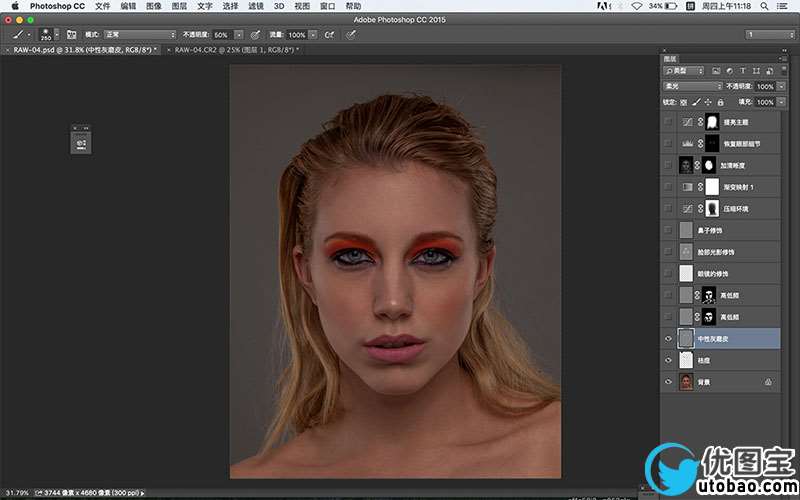Click the Brush tool preset icon
This screenshot has height=500, width=800.
pyautogui.click(x=20, y=34)
